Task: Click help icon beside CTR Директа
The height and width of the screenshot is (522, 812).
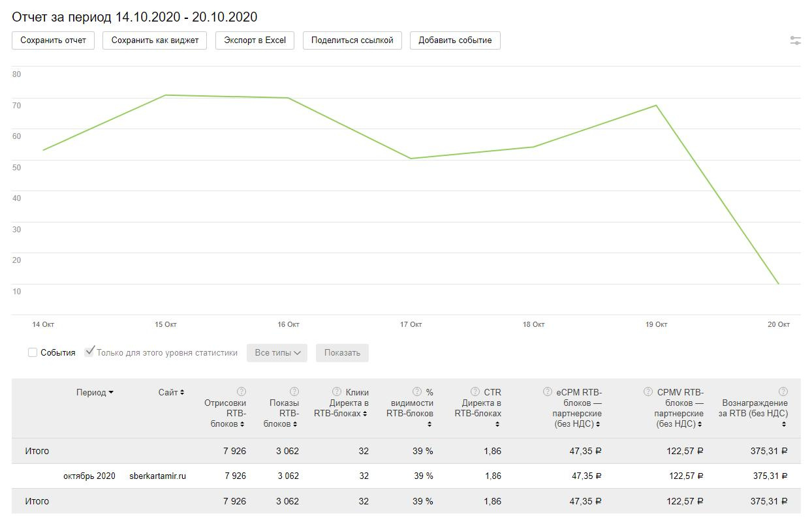Action: point(475,391)
